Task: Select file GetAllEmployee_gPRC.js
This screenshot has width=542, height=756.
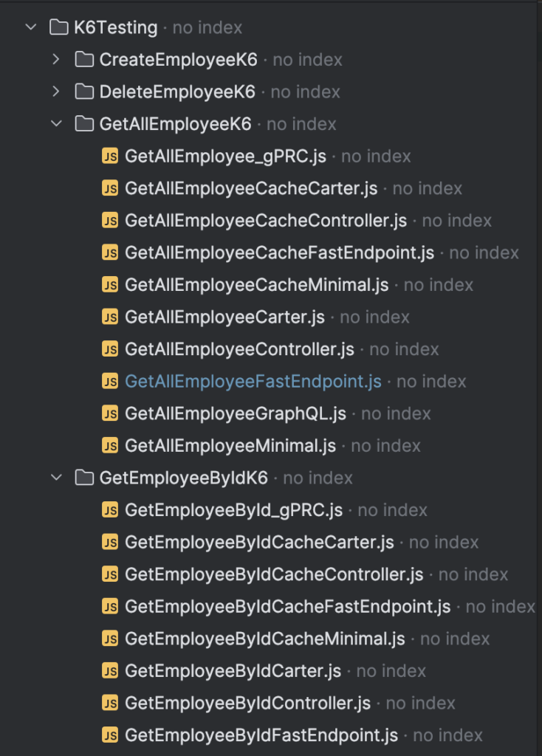Action: coord(226,157)
